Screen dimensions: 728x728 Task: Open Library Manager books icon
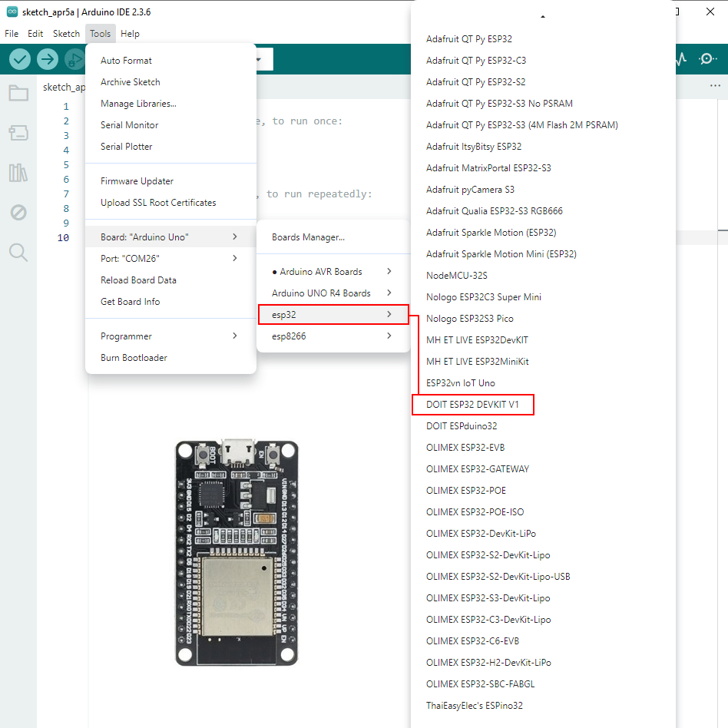click(x=18, y=173)
